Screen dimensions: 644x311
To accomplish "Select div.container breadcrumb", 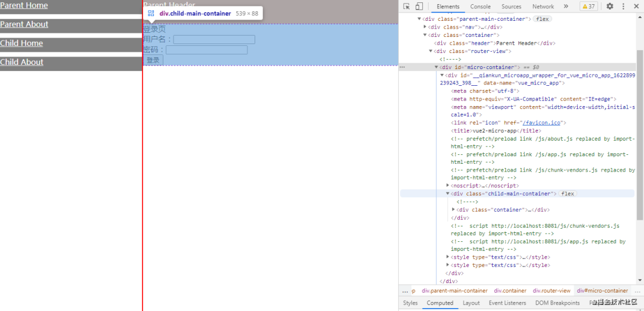I will [510, 291].
